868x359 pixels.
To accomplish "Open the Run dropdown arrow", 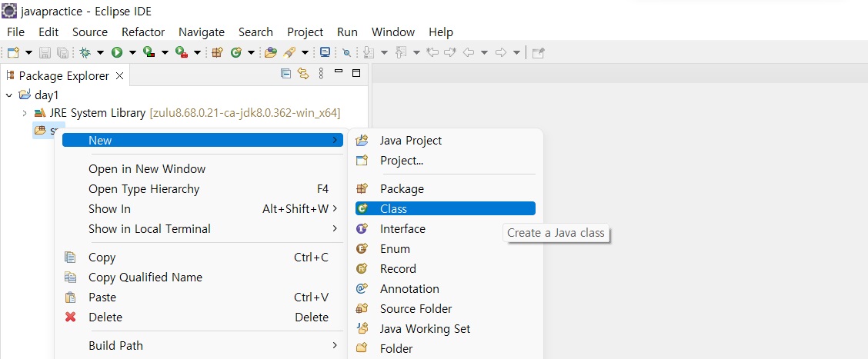I will pyautogui.click(x=132, y=52).
